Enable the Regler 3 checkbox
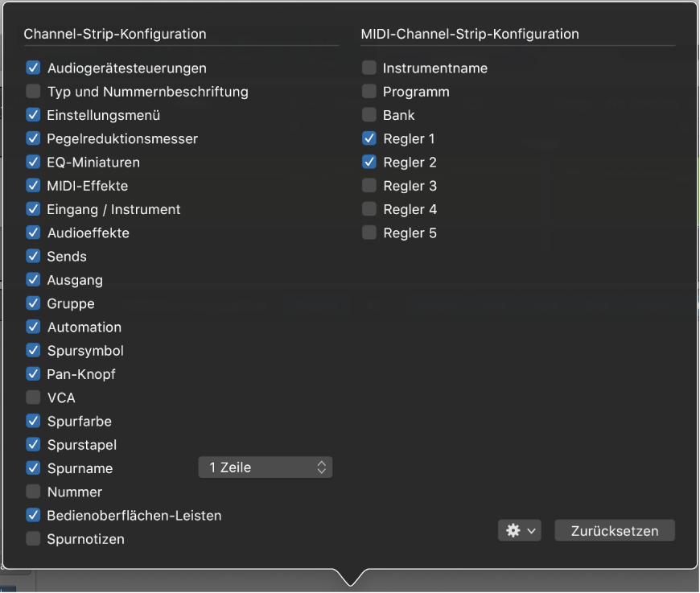Viewport: 700px width, 593px height. click(x=369, y=186)
